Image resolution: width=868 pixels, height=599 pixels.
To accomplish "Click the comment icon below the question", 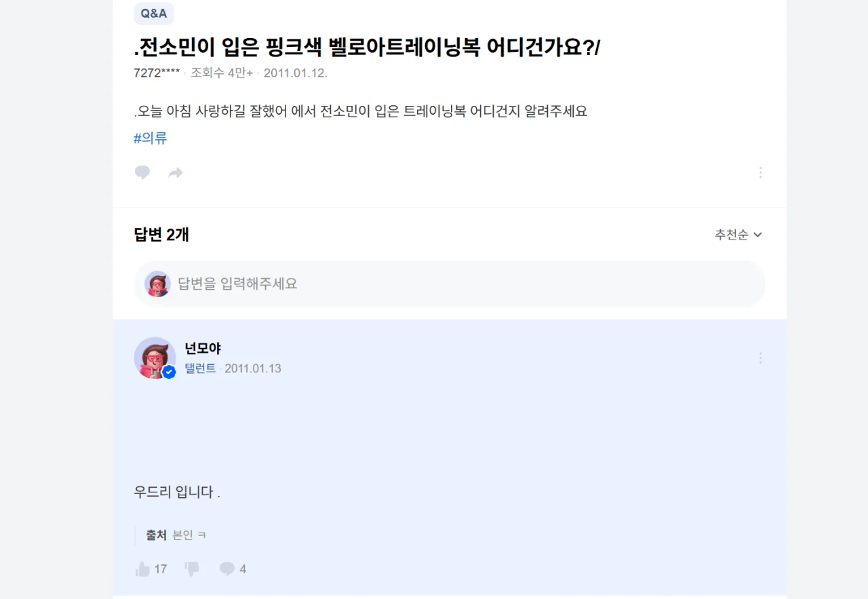I will point(142,172).
